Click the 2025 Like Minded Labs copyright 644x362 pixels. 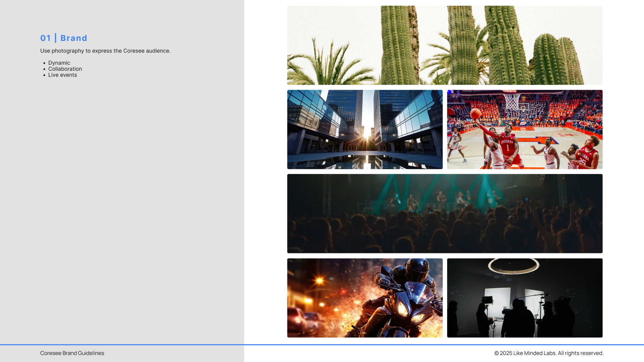coord(549,353)
